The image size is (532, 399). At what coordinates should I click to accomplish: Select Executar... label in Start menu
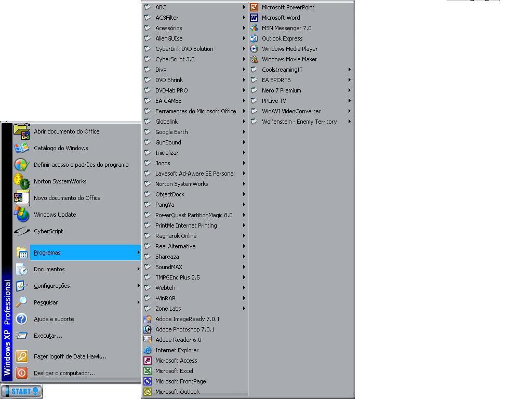pyautogui.click(x=48, y=336)
